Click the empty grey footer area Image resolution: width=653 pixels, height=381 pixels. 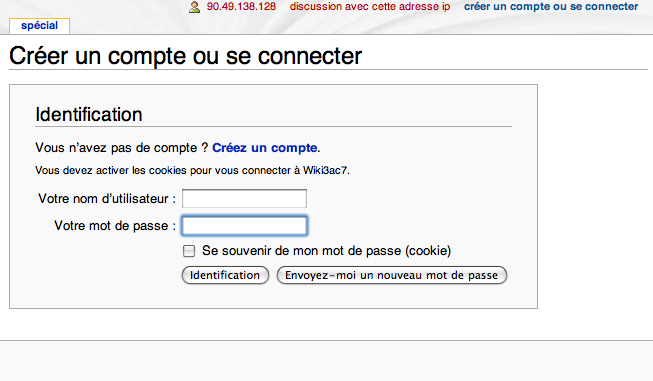(326, 361)
